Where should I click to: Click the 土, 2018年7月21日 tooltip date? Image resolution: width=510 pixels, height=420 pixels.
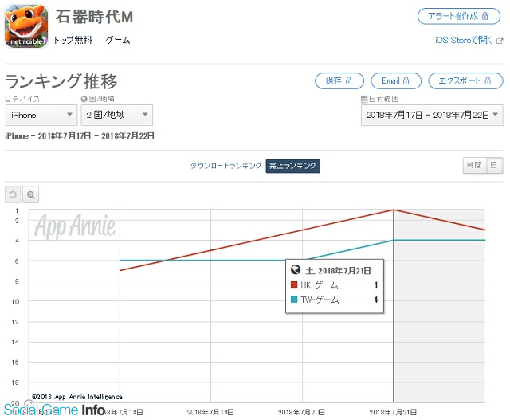point(338,271)
